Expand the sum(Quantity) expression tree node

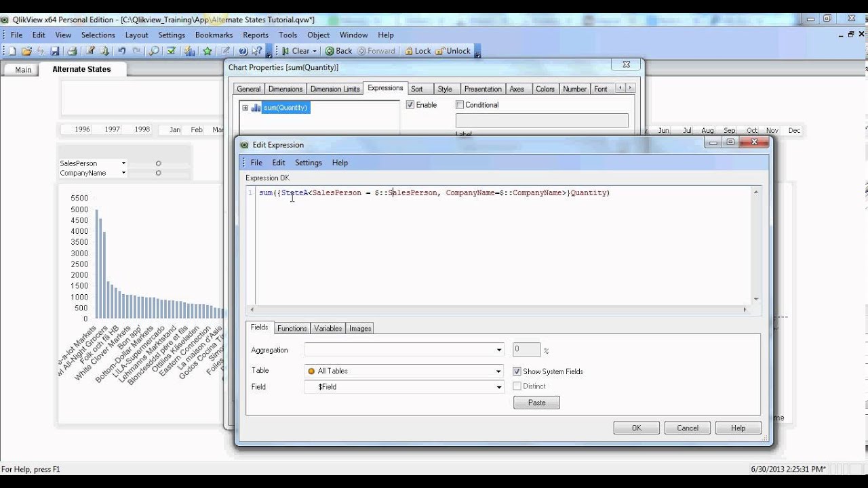tap(245, 108)
